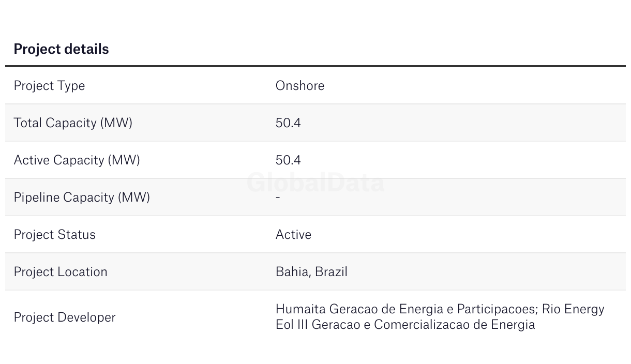Select the Active Capacity (MW) label
This screenshot has height=364, width=631.
77,160
